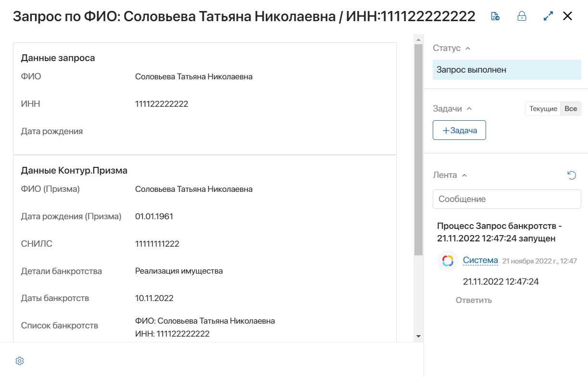Image resolution: width=588 pixels, height=377 pixels.
Task: Click the Запрос выполнен status field
Action: (507, 70)
